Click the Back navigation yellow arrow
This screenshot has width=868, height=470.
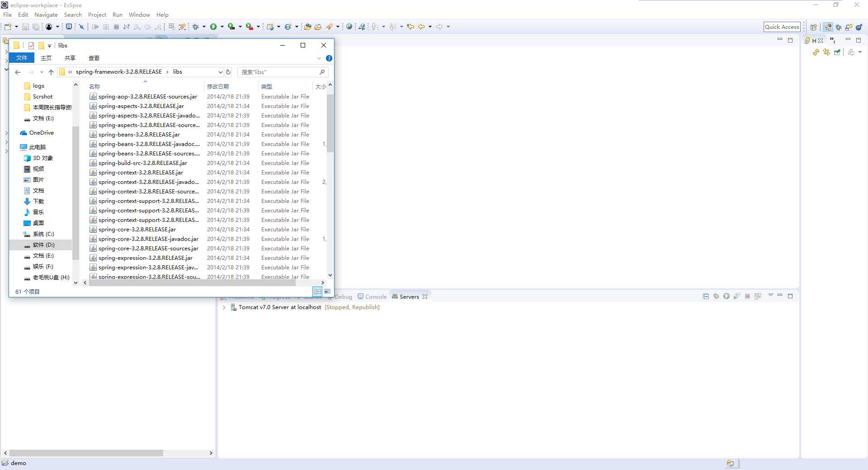[x=421, y=27]
